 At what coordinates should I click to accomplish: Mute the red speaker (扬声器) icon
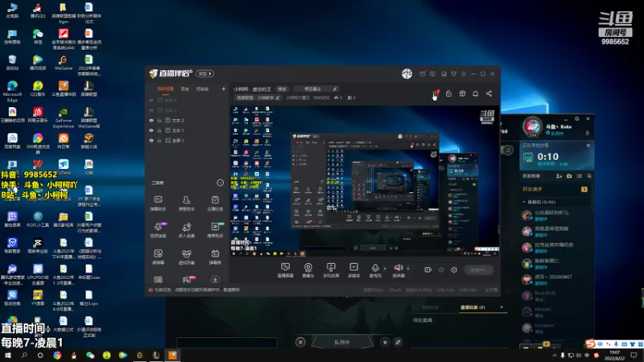click(x=398, y=268)
